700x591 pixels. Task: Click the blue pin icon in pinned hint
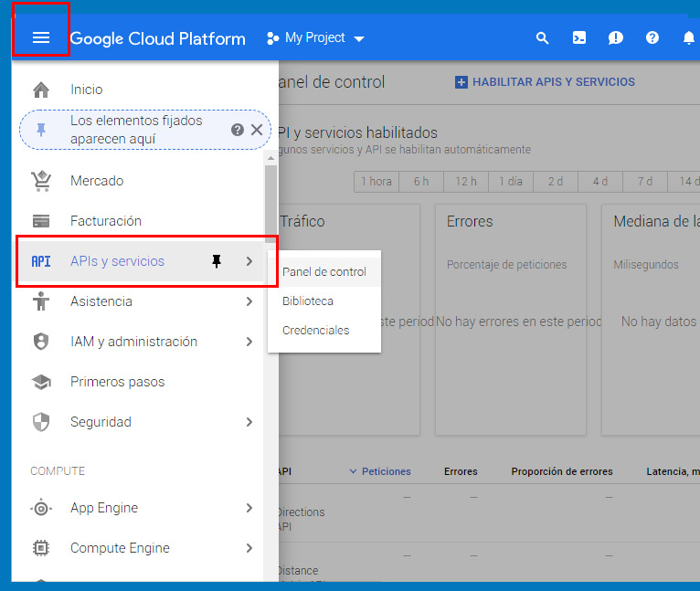[41, 130]
